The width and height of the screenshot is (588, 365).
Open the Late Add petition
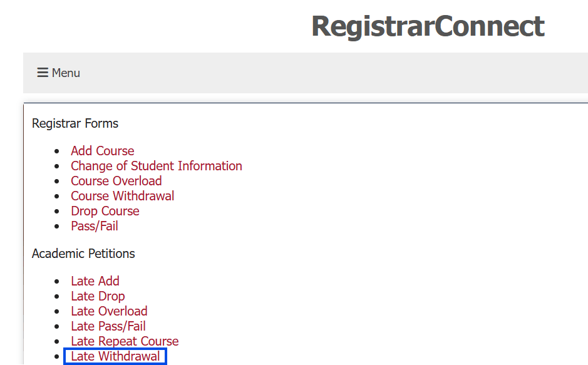[95, 281]
